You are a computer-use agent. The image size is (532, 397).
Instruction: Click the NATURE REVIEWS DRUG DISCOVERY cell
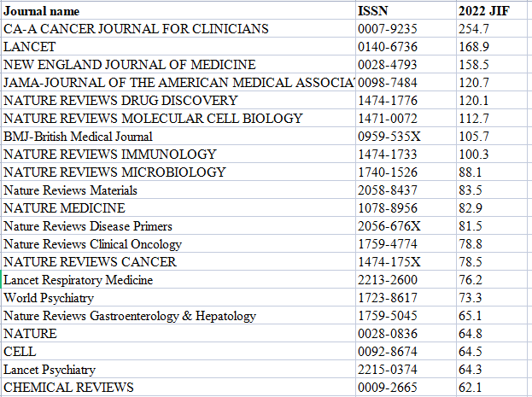click(x=178, y=101)
